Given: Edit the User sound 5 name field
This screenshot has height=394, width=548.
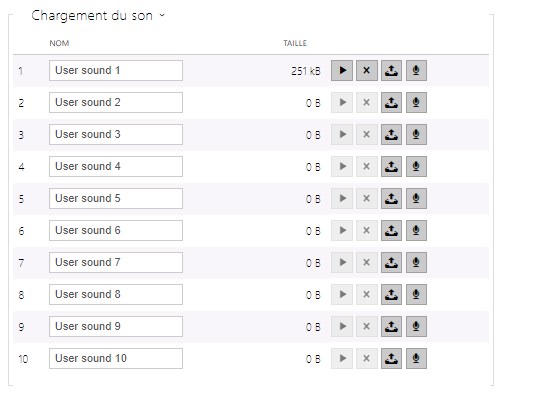Looking at the screenshot, I should (x=116, y=199).
